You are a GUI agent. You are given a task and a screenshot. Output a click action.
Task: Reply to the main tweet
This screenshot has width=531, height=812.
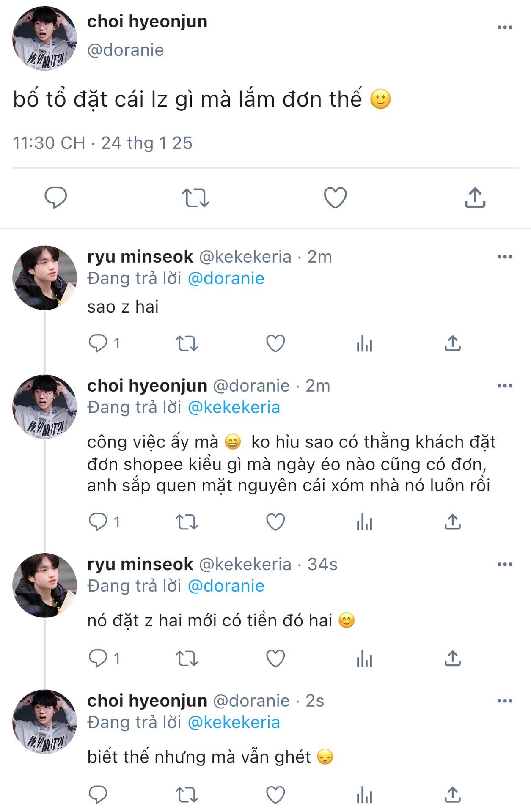56,198
